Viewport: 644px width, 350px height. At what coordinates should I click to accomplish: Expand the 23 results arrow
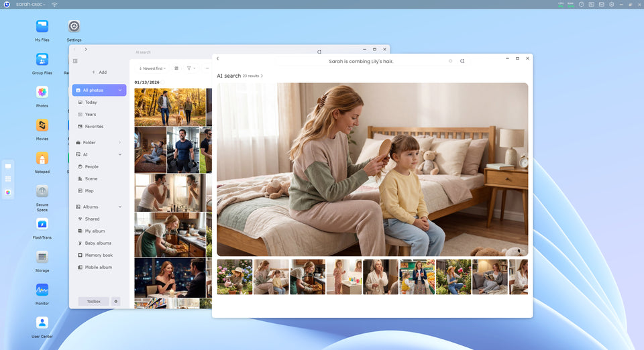[x=262, y=76]
